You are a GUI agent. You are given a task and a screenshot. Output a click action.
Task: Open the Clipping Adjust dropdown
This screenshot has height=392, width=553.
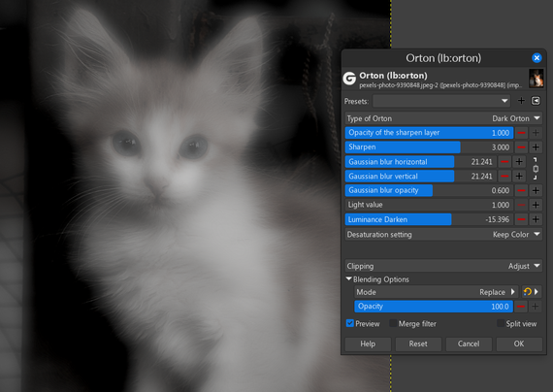443,266
